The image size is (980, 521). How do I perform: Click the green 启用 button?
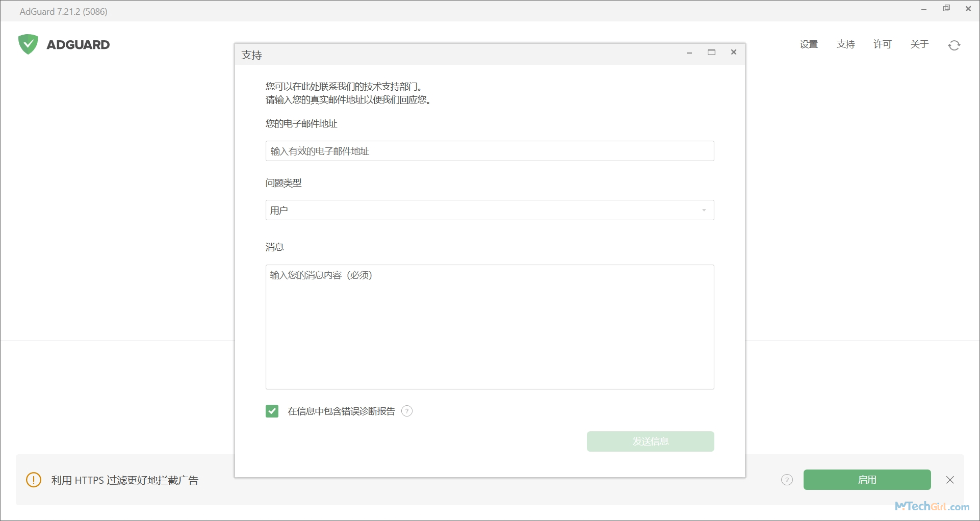click(x=867, y=480)
